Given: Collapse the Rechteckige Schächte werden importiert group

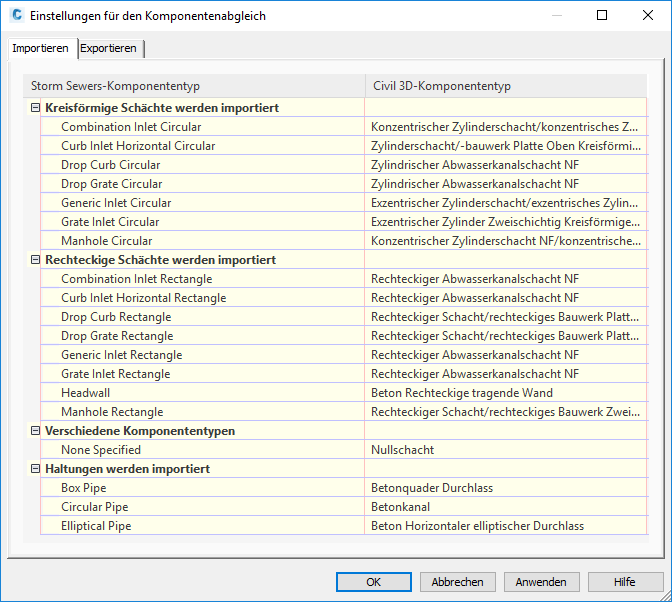Looking at the screenshot, I should (36, 260).
